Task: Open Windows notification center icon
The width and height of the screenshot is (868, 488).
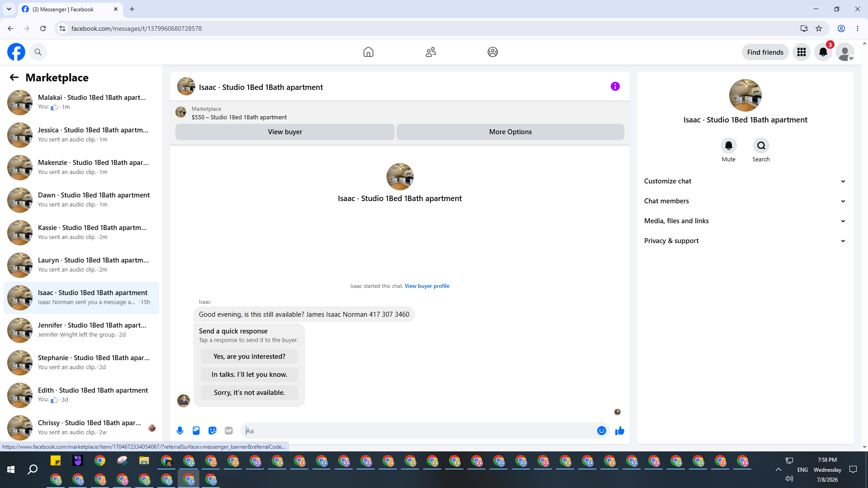Action: point(853,469)
